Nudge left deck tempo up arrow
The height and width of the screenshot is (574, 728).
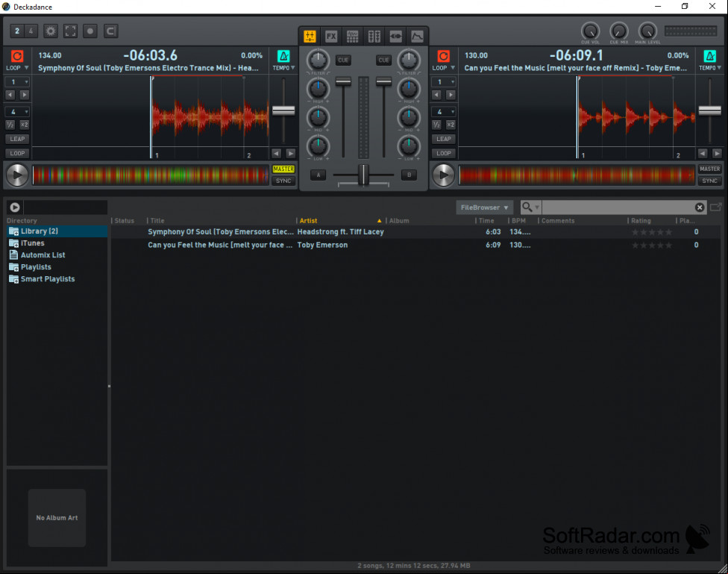pos(291,153)
